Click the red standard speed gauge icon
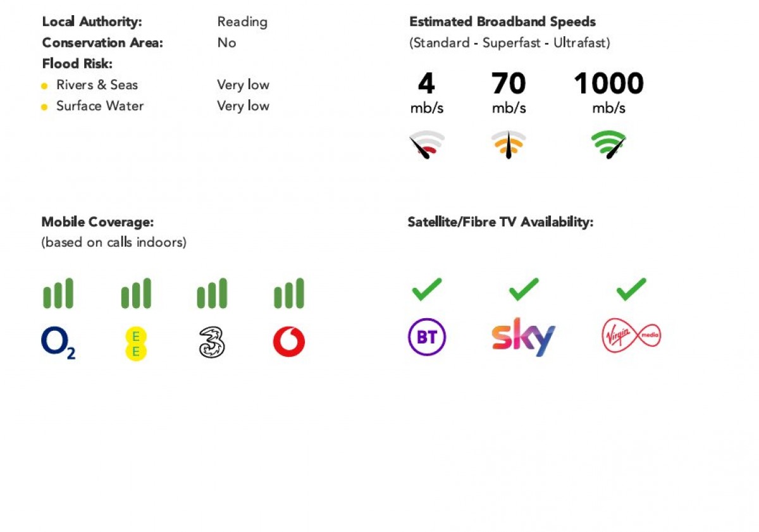 426,145
